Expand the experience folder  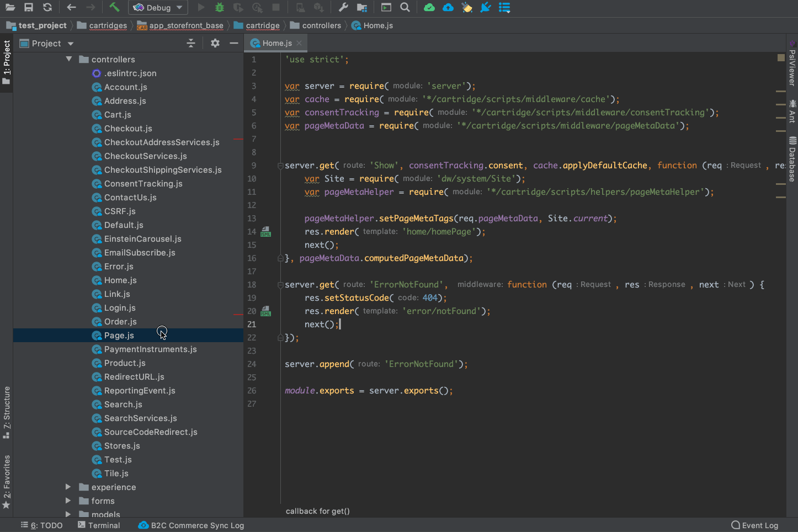(x=68, y=487)
